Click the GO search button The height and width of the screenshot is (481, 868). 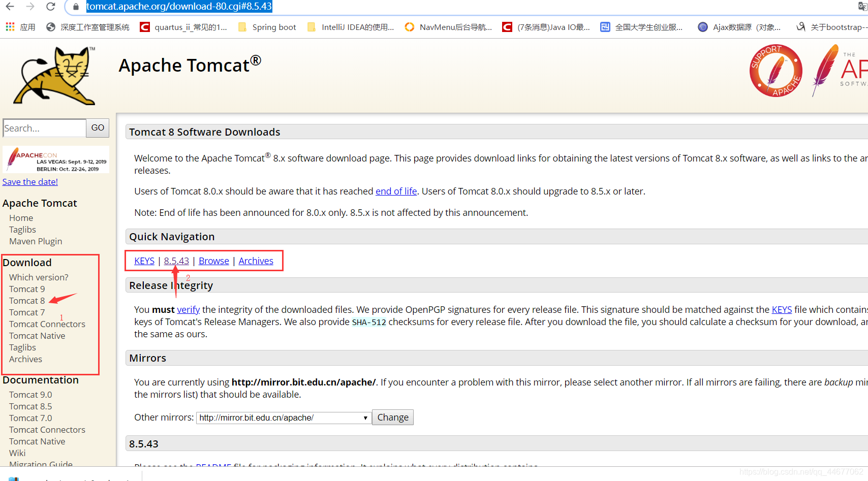click(98, 128)
